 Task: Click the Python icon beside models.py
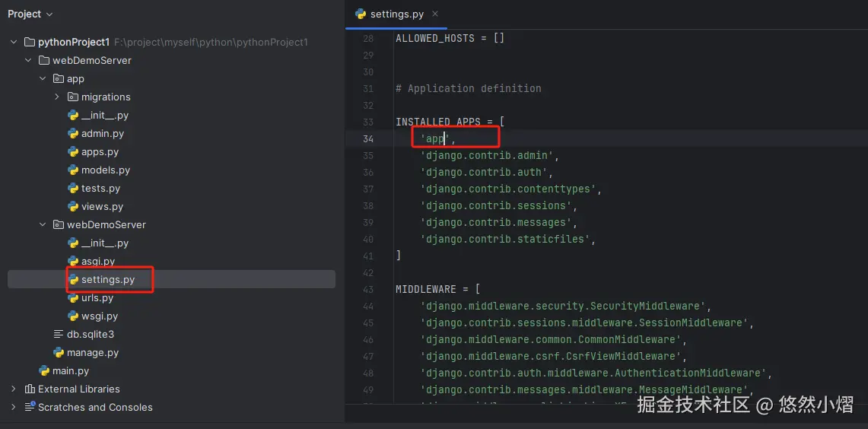[x=73, y=170]
